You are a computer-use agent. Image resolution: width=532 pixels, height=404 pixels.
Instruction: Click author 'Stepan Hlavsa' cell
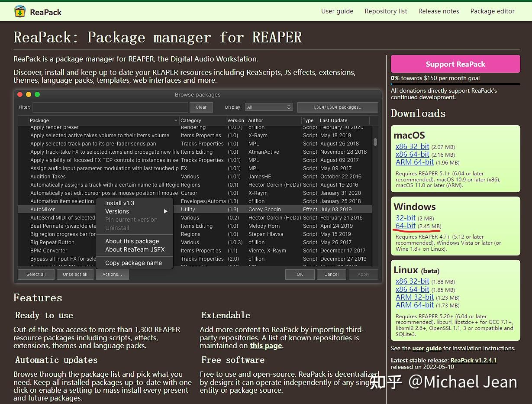point(266,234)
